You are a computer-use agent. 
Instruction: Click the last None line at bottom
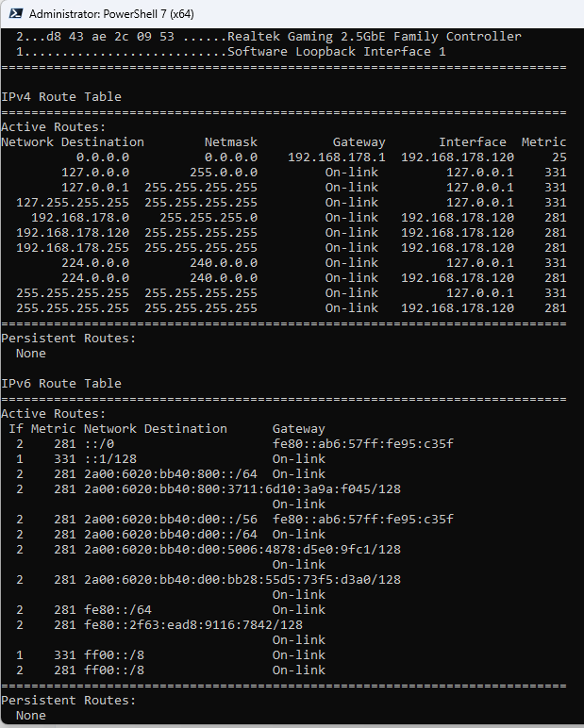31,716
